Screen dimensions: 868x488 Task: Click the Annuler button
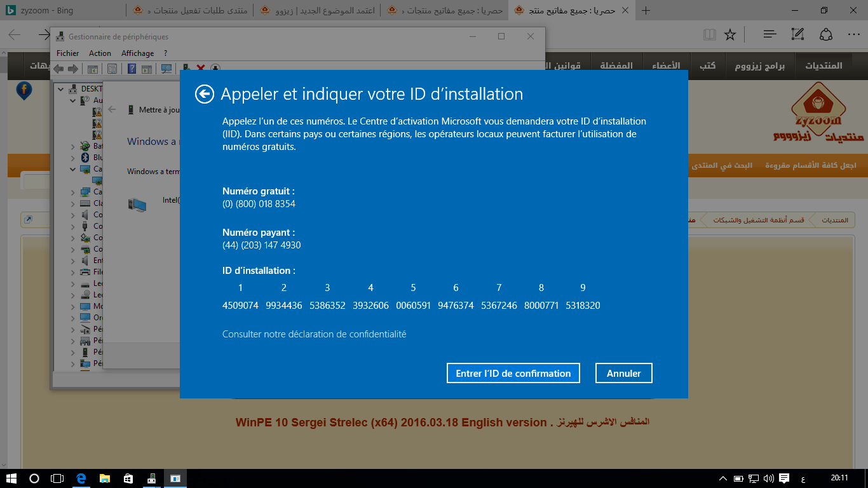click(624, 373)
